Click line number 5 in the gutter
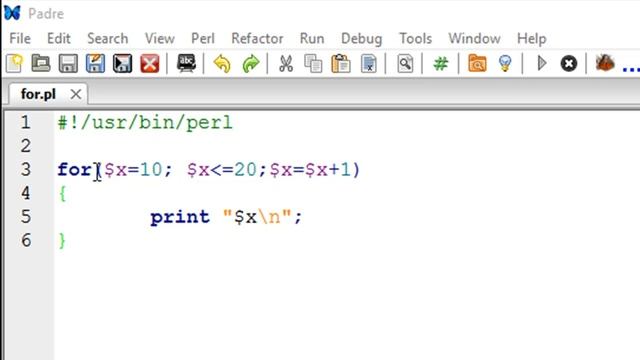The width and height of the screenshot is (640, 360). click(25, 217)
